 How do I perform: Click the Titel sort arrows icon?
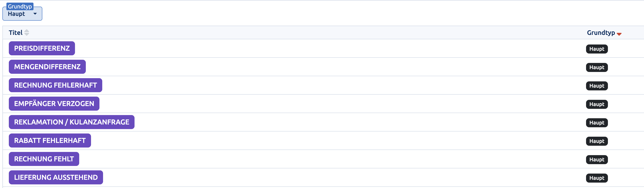click(27, 32)
